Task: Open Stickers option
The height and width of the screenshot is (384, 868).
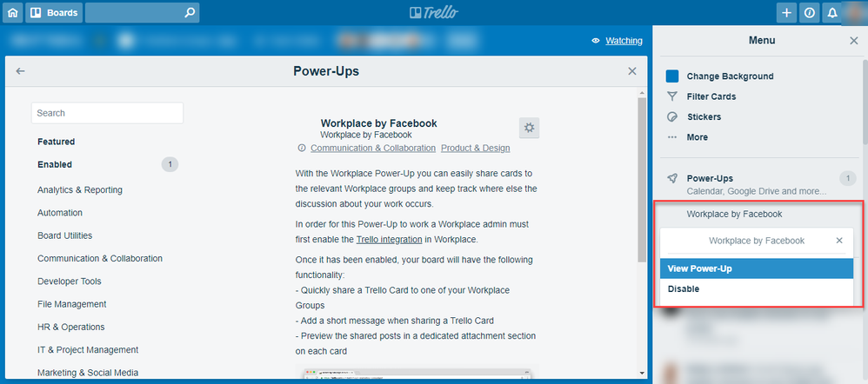Action: pos(704,116)
